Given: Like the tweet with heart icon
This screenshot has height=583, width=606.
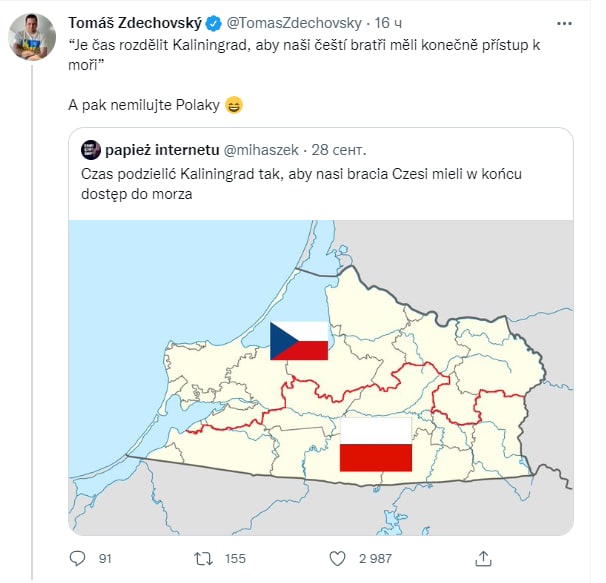Looking at the screenshot, I should 337,559.
